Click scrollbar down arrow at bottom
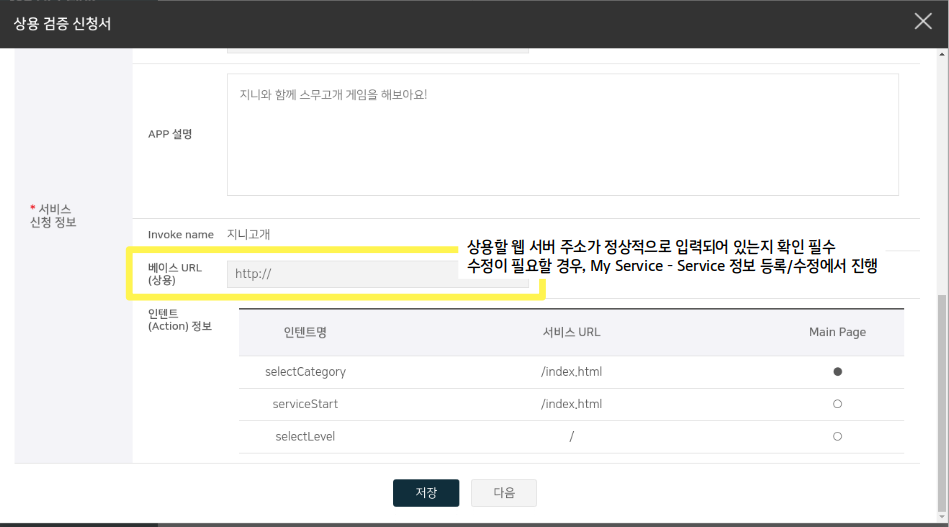 pyautogui.click(x=942, y=517)
